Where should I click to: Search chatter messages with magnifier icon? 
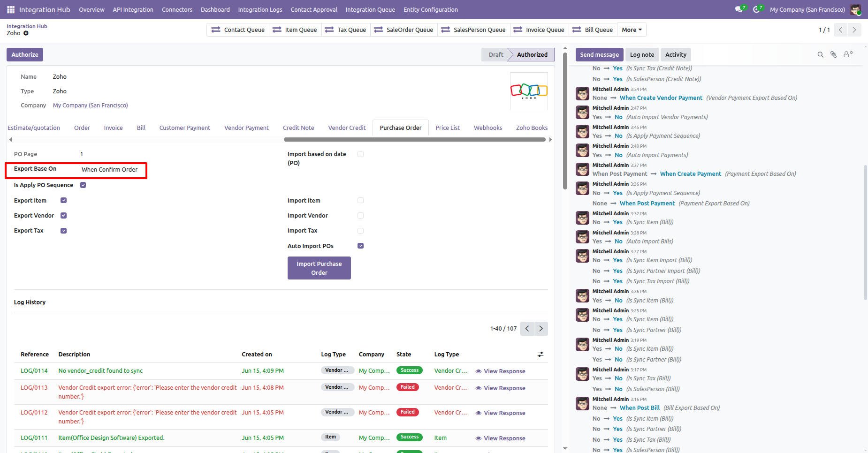click(x=821, y=55)
